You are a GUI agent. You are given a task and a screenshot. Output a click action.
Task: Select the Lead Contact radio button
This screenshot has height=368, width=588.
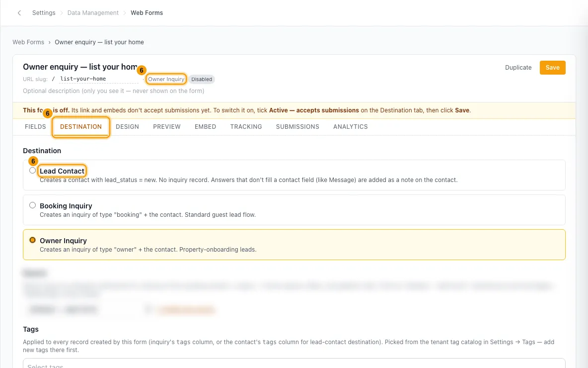pyautogui.click(x=33, y=171)
